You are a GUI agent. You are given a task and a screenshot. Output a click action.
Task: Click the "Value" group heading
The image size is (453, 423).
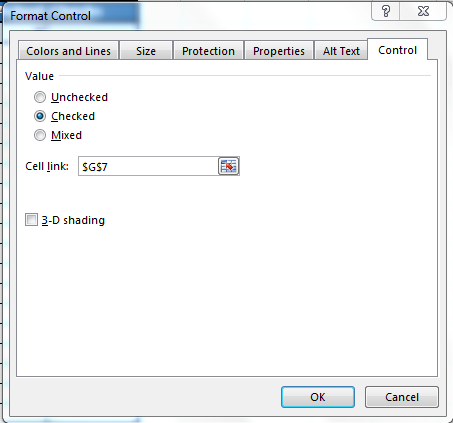(x=39, y=76)
